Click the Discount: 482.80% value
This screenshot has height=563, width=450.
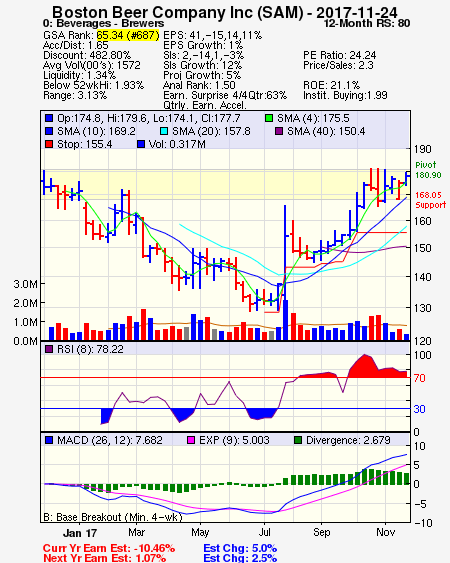pyautogui.click(x=87, y=55)
